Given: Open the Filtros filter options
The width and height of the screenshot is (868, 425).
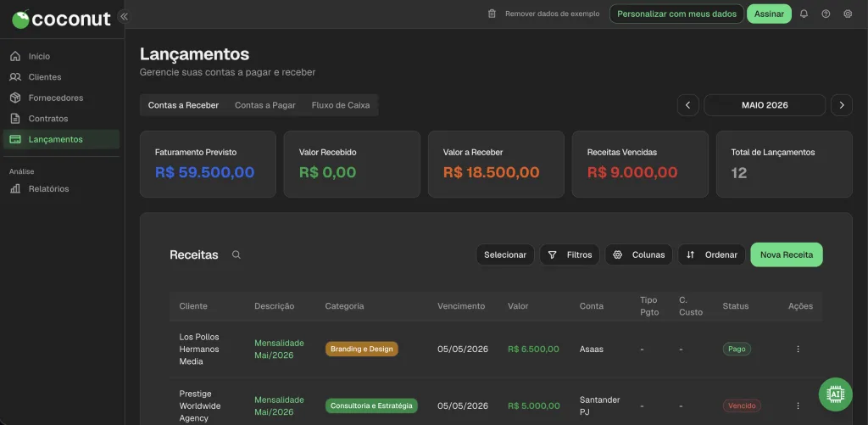Looking at the screenshot, I should coord(570,254).
